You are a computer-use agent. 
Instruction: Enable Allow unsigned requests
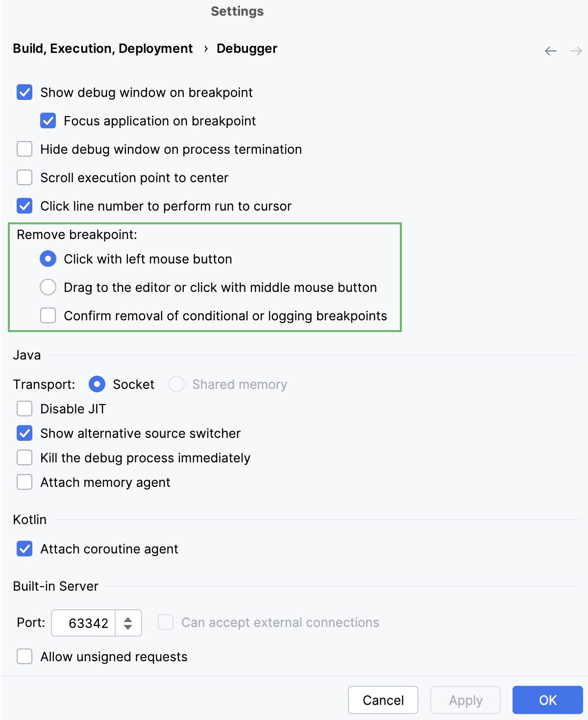[x=24, y=656]
